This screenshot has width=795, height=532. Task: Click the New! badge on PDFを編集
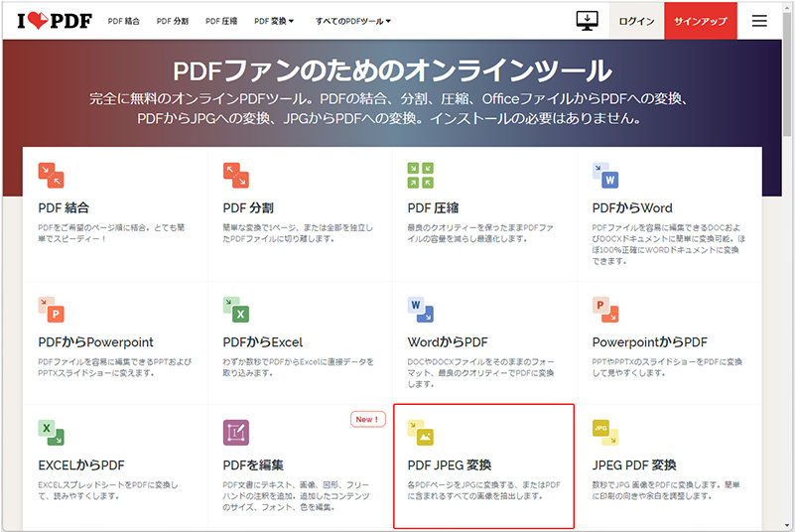pyautogui.click(x=367, y=420)
